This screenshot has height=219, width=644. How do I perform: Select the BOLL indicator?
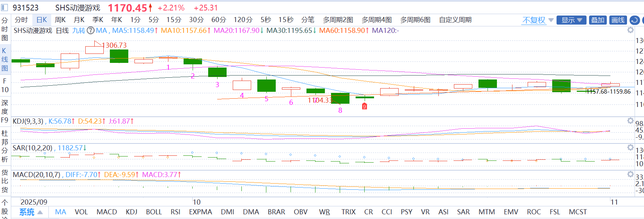tap(154, 212)
